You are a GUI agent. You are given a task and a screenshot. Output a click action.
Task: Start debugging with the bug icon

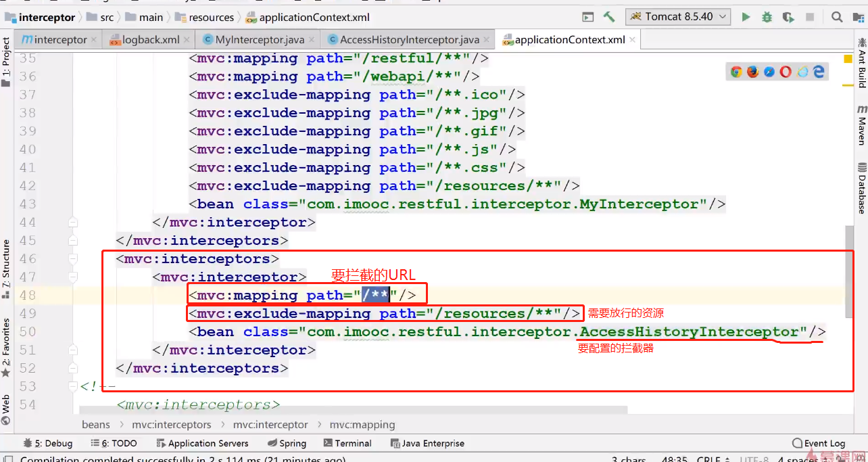tap(767, 17)
